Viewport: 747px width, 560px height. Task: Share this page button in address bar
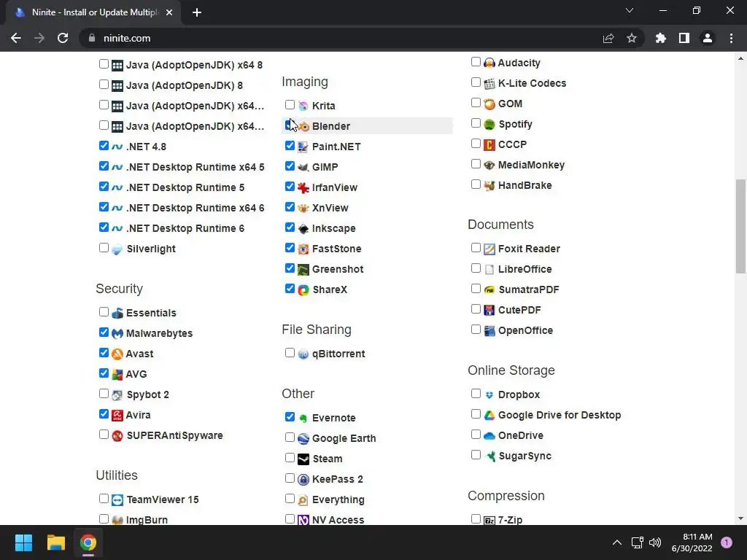[x=608, y=38]
